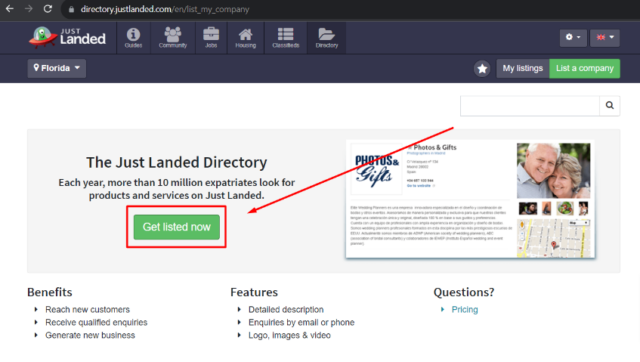Go back with the browser back arrow
The image size is (640, 362).
[x=10, y=9]
